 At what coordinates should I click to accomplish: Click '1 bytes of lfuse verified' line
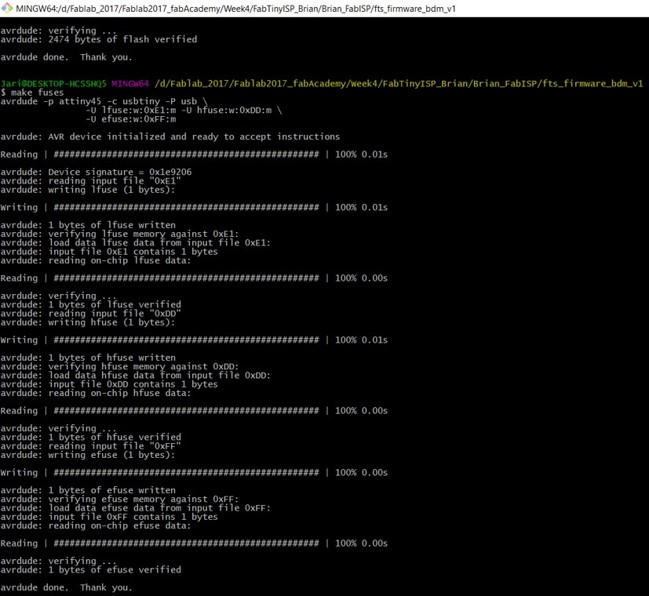click(x=91, y=305)
